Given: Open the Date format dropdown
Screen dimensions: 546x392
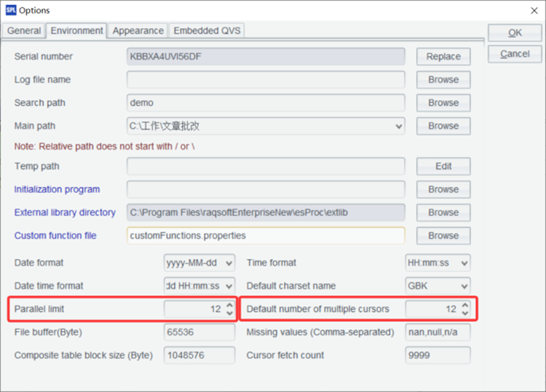Looking at the screenshot, I should tap(227, 263).
